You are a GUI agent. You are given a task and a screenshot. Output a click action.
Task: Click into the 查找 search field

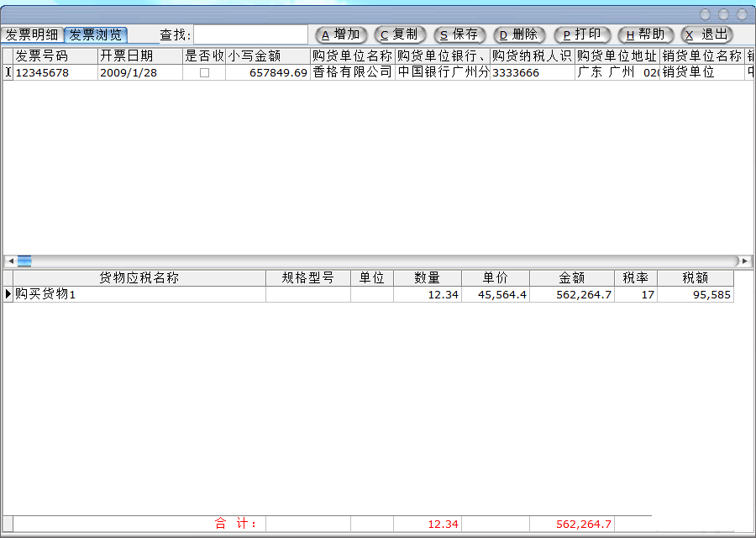[x=250, y=34]
